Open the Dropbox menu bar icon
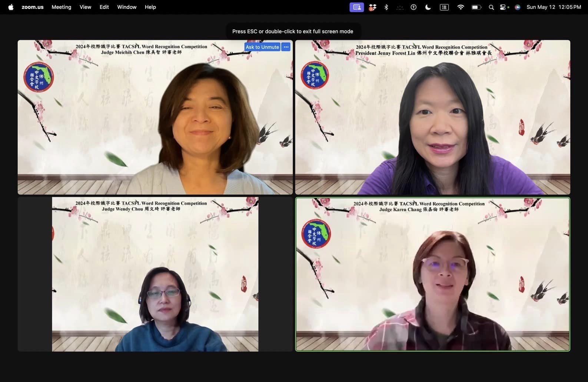 pyautogui.click(x=372, y=7)
